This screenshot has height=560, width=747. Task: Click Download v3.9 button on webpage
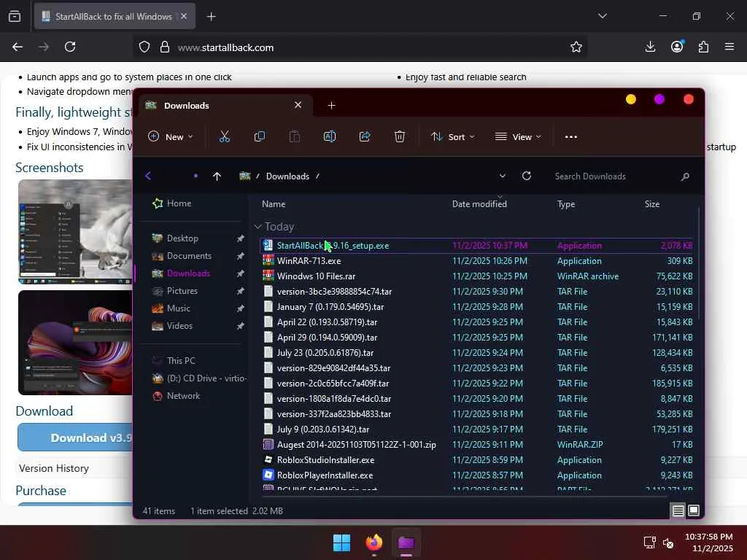pos(75,437)
